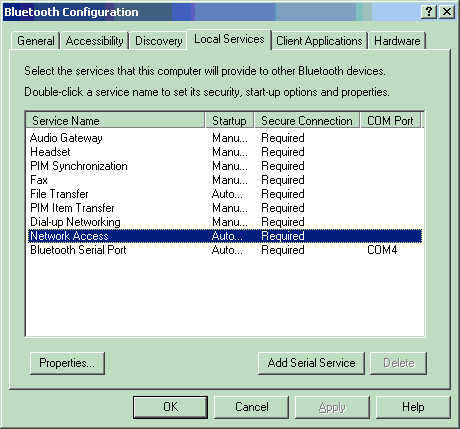Select the Audio Gateway service
Screen dimensions: 460x429
click(225, 138)
